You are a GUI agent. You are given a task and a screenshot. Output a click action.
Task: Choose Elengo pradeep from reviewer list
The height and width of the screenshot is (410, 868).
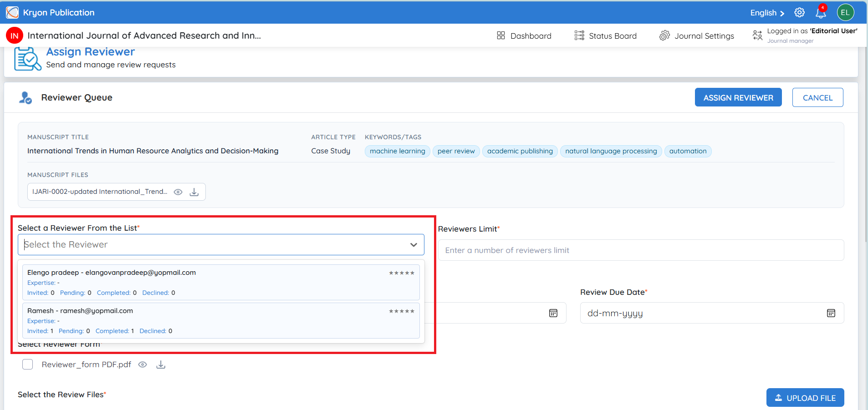click(221, 282)
